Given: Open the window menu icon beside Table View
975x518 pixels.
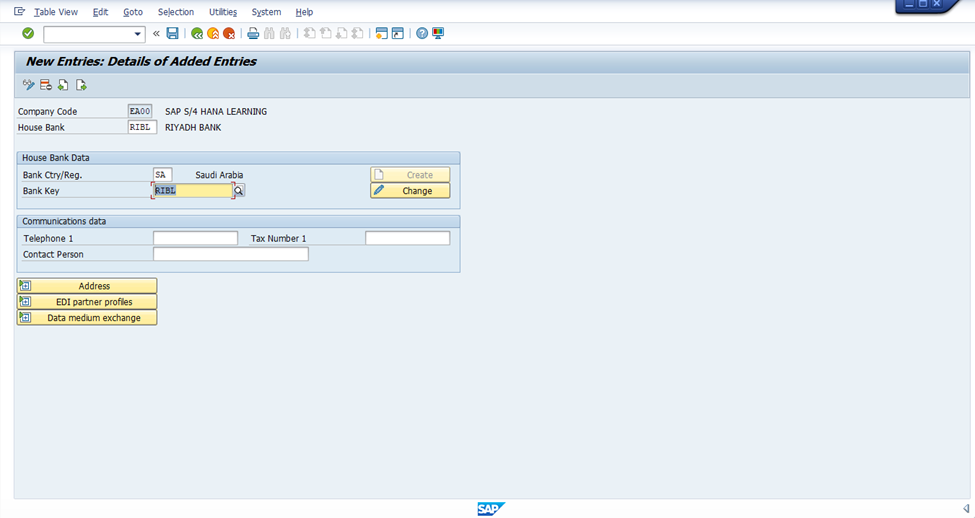Looking at the screenshot, I should (19, 11).
